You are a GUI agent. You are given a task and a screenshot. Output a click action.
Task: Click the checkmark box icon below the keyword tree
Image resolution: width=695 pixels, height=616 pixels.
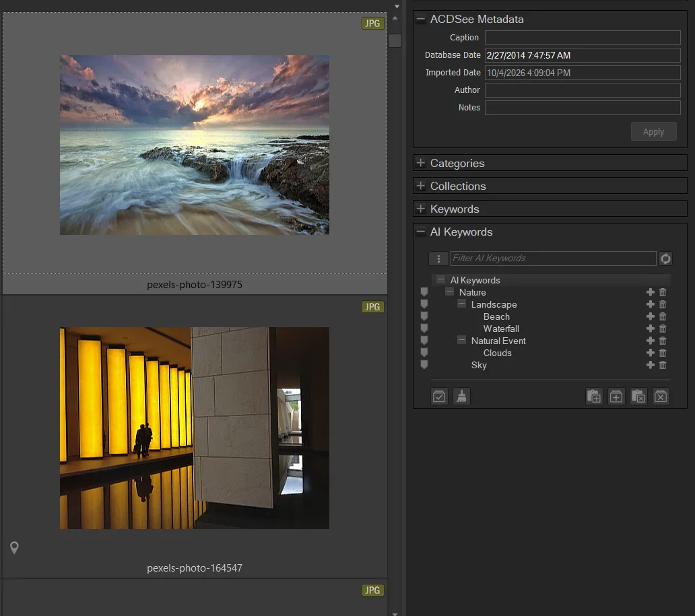click(x=439, y=396)
